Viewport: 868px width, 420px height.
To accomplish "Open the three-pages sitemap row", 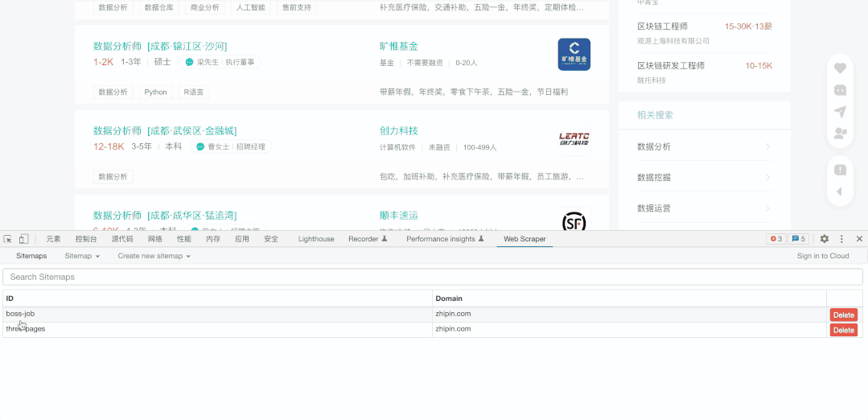I will point(26,329).
